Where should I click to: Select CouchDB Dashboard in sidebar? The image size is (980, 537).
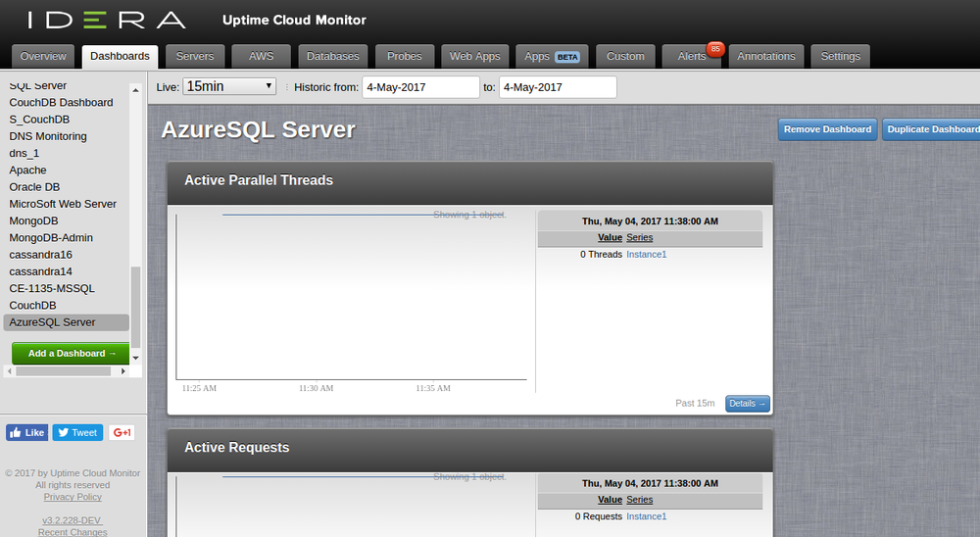point(61,103)
